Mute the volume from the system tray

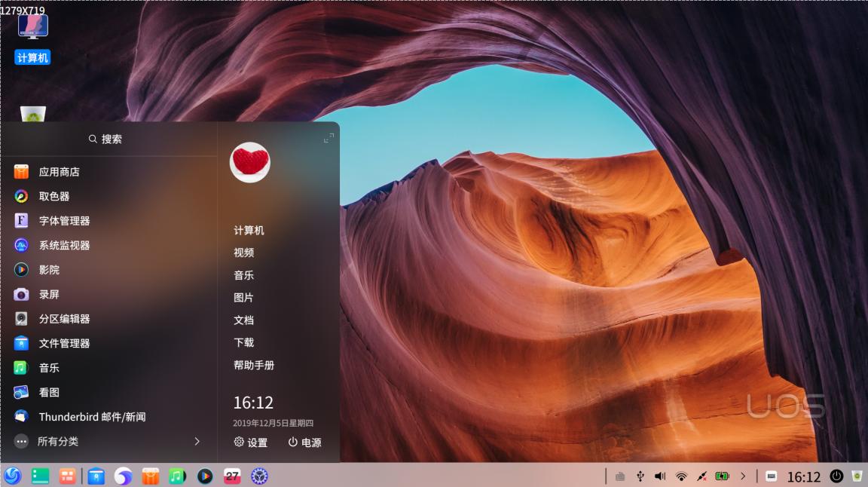click(x=659, y=476)
